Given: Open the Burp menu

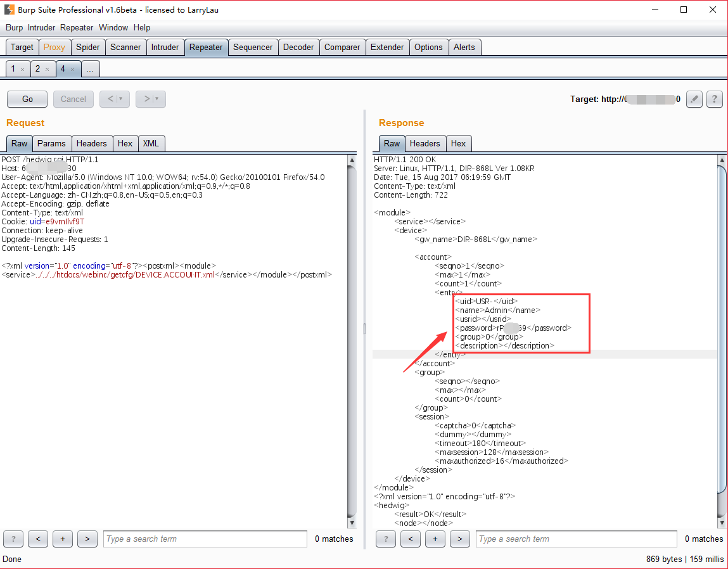Looking at the screenshot, I should (x=14, y=27).
